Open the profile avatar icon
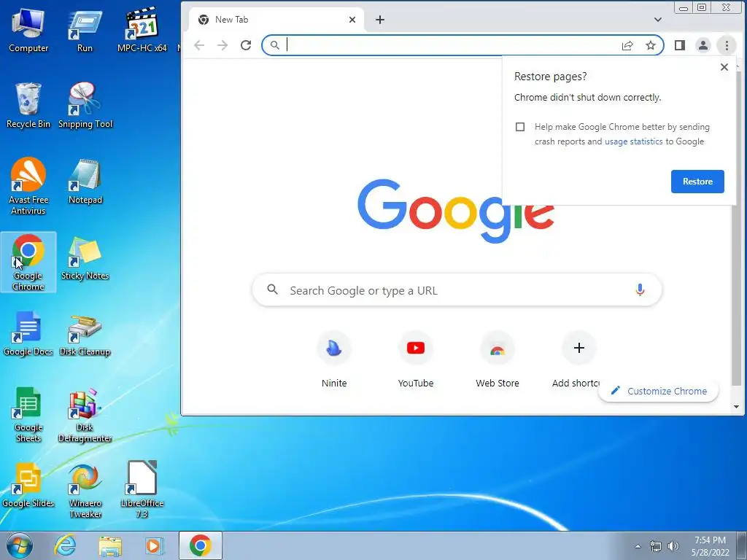 pyautogui.click(x=703, y=45)
